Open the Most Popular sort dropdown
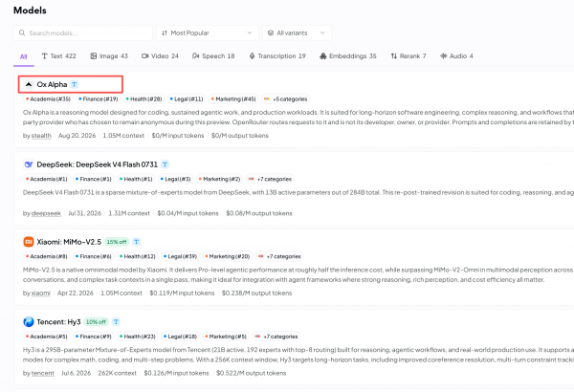The height and width of the screenshot is (392, 574). pyautogui.click(x=208, y=33)
